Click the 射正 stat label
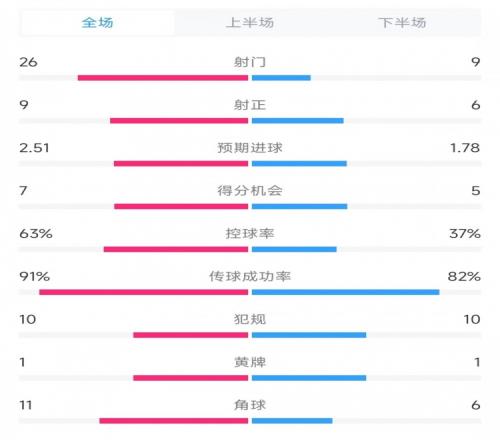This screenshot has height=440, width=500. 250,105
